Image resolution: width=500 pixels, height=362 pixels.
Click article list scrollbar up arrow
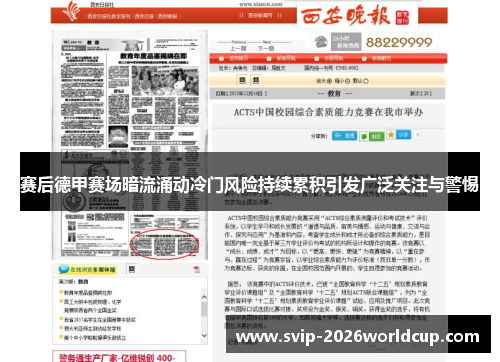pyautogui.click(x=204, y=297)
